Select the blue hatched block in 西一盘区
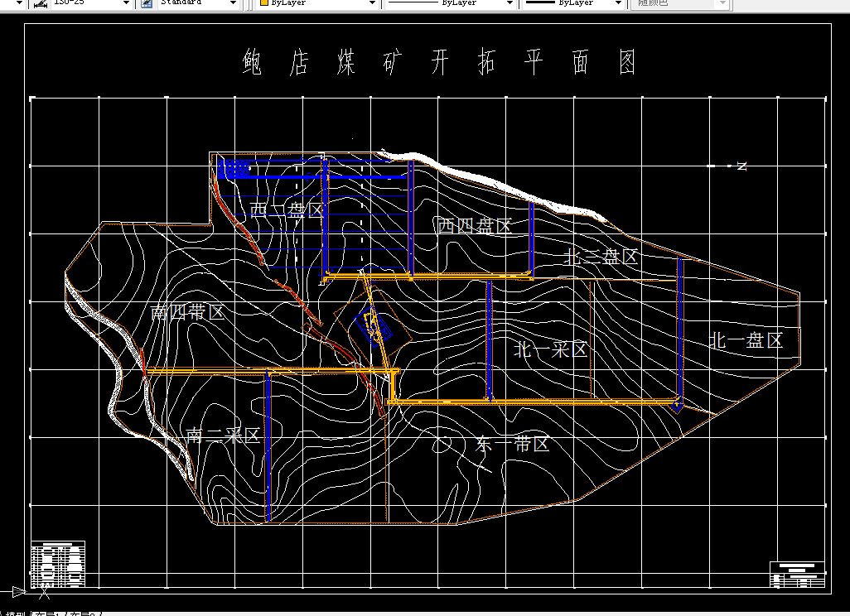 234,168
